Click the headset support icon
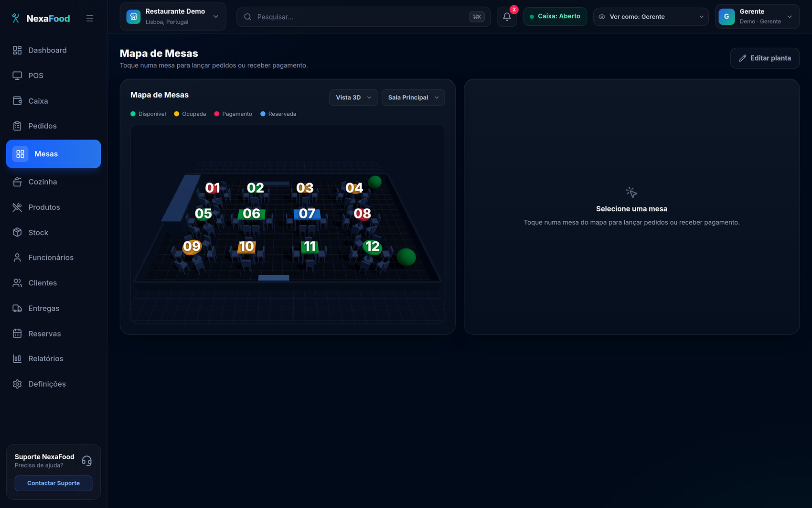Screen dimensions: 812x508 click(x=86, y=461)
